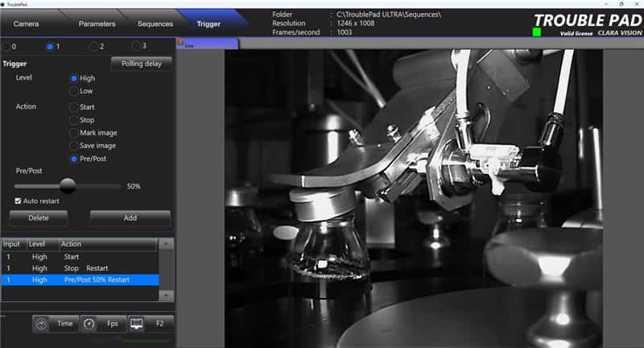This screenshot has width=644, height=348.
Task: Click the folder path C:\TroublePad ULTRA\Sequences\
Action: pyautogui.click(x=389, y=14)
